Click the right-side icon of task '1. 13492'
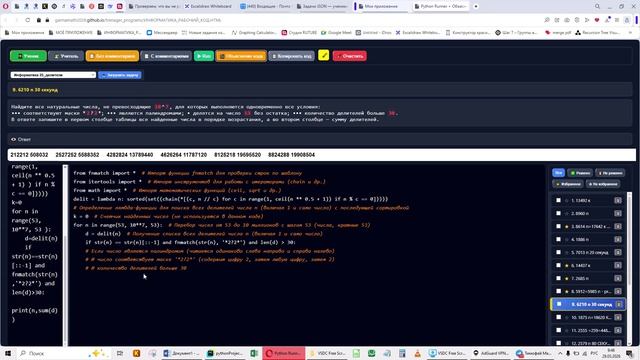Viewport: 640px width, 360px height. (x=618, y=200)
